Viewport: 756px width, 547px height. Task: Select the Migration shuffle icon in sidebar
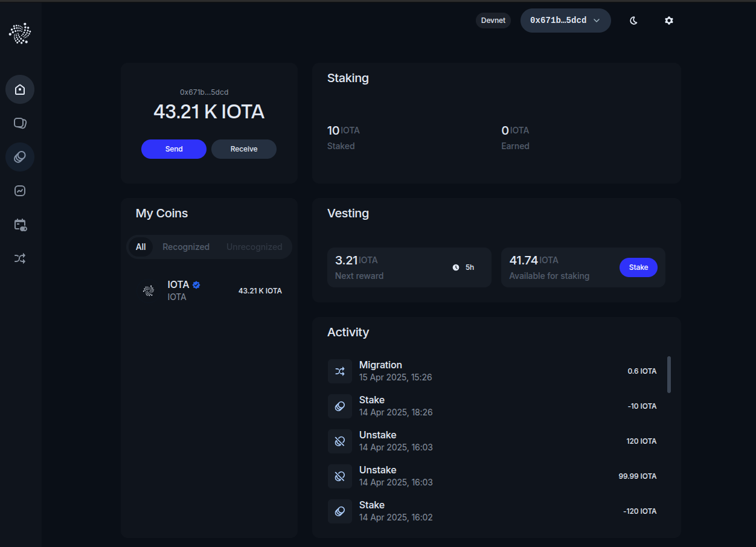pos(20,258)
